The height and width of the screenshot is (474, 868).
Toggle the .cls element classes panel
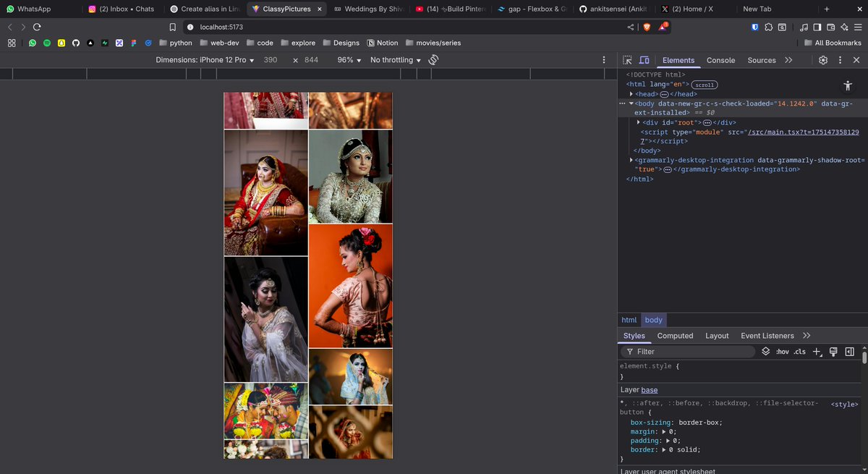[x=799, y=352]
